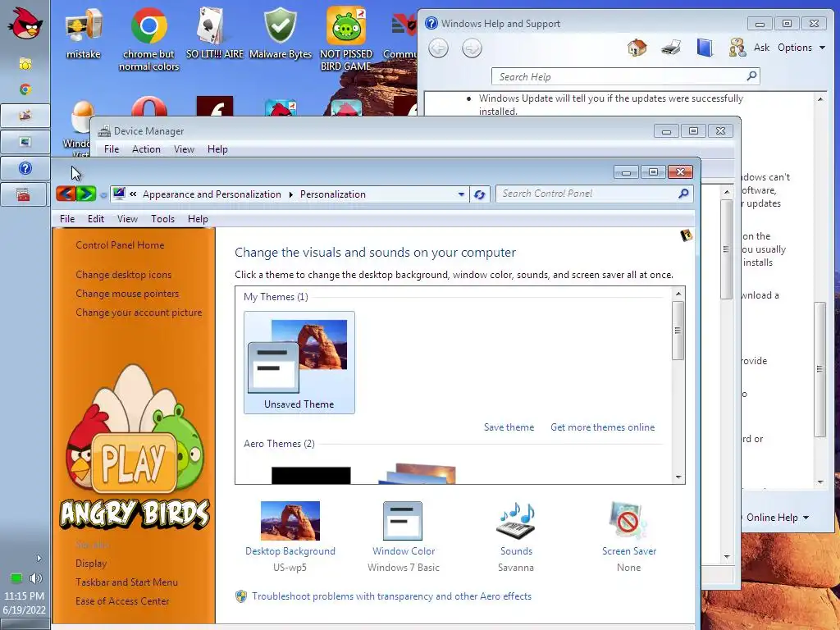Show hidden tray icons arrow
This screenshot has width=840, height=630.
click(x=39, y=558)
